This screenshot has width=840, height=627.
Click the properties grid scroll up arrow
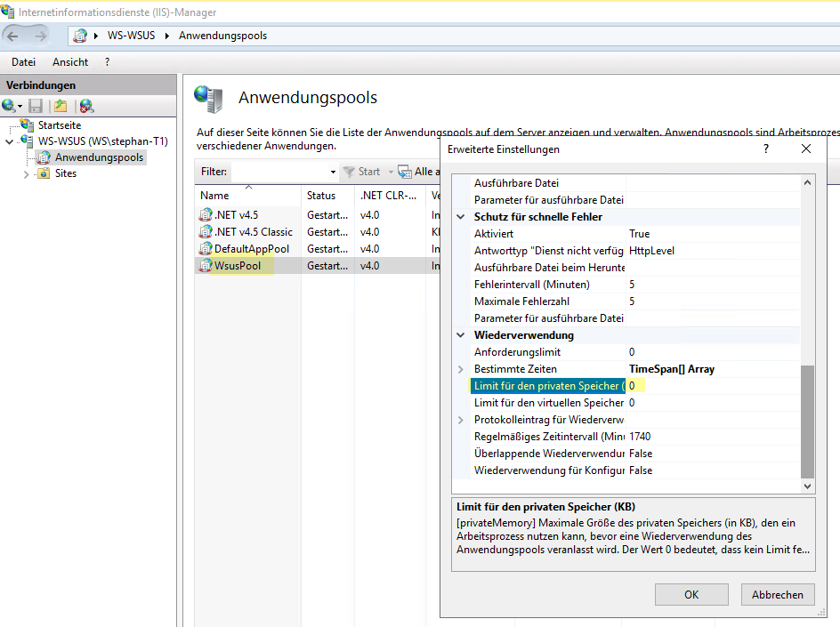(x=807, y=182)
